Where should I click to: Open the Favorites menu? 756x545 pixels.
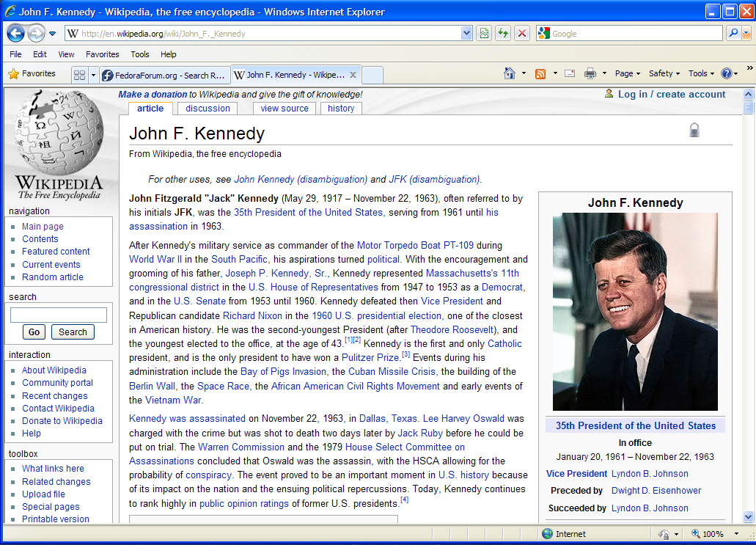[102, 54]
